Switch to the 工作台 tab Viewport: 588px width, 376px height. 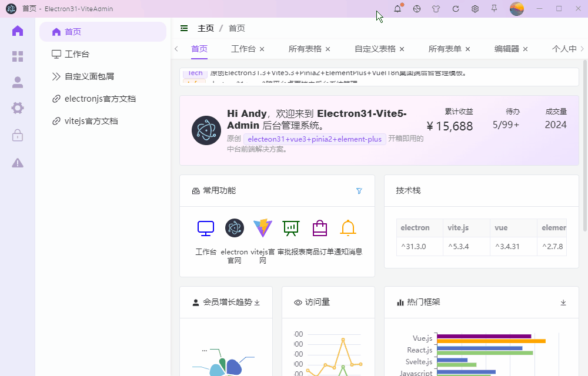pos(243,49)
